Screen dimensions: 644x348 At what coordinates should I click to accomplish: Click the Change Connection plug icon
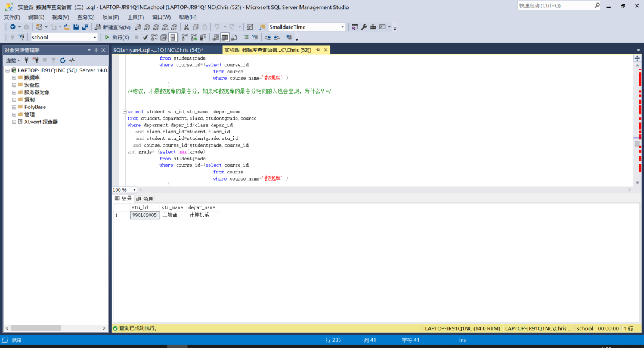pyautogui.click(x=22, y=38)
